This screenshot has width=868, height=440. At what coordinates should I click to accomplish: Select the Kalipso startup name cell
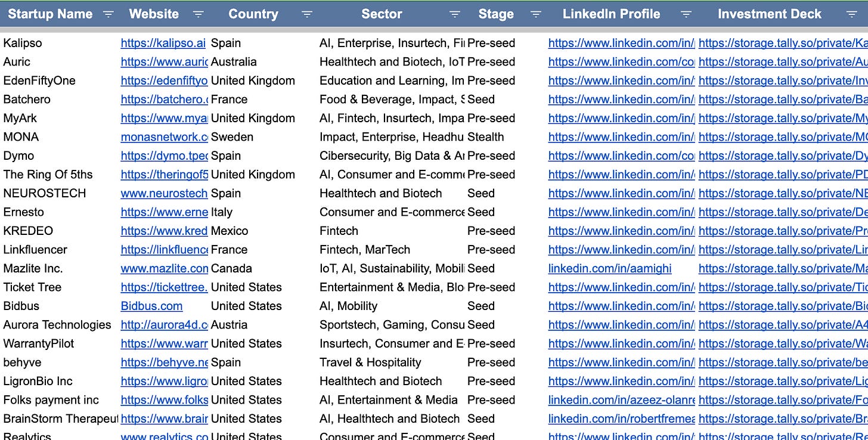coord(23,43)
